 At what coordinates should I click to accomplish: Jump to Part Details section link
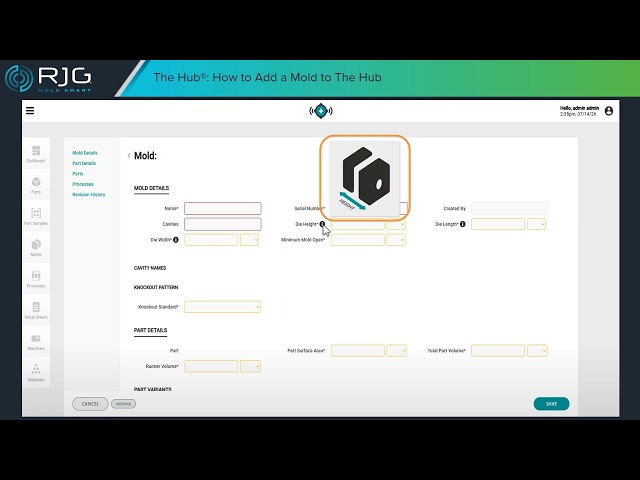coord(84,163)
